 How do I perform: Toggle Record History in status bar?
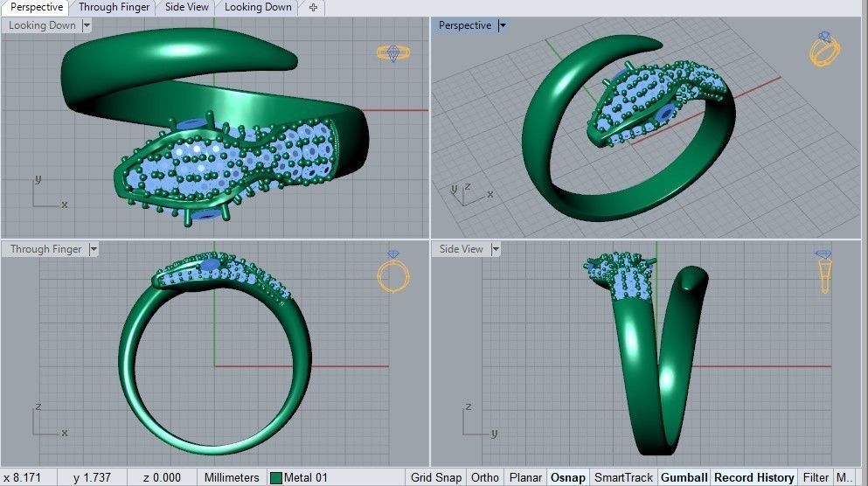click(x=754, y=477)
